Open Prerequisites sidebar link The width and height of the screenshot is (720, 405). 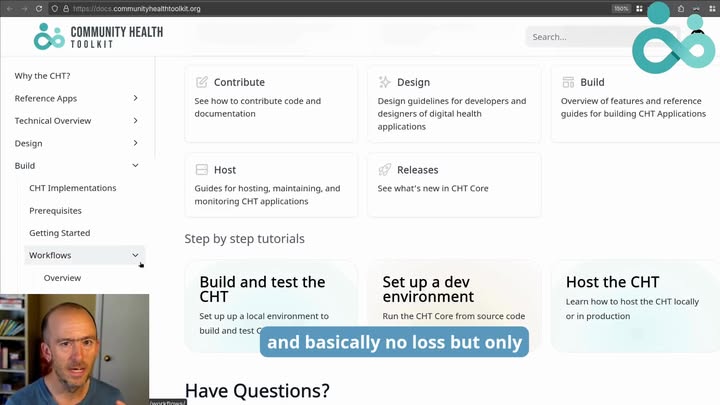click(x=55, y=211)
